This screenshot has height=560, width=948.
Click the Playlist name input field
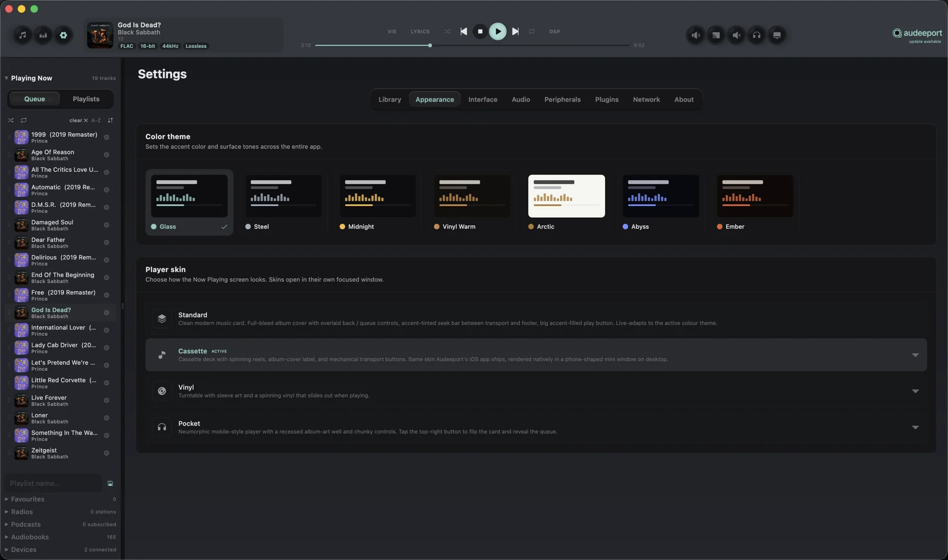(x=53, y=483)
